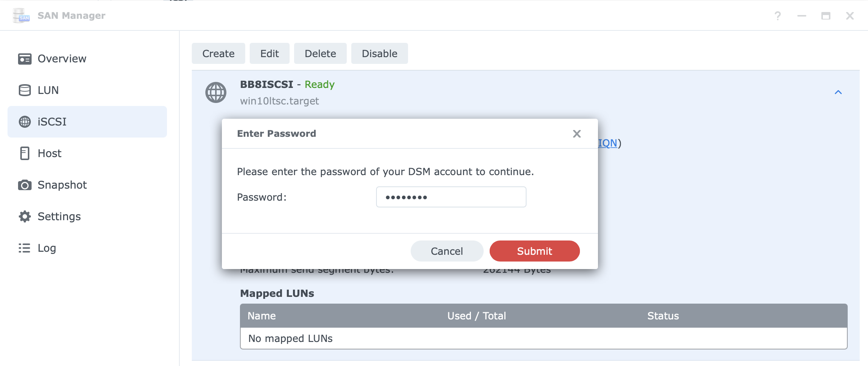Image resolution: width=868 pixels, height=366 pixels.
Task: Click the Create toolbar button
Action: [219, 53]
